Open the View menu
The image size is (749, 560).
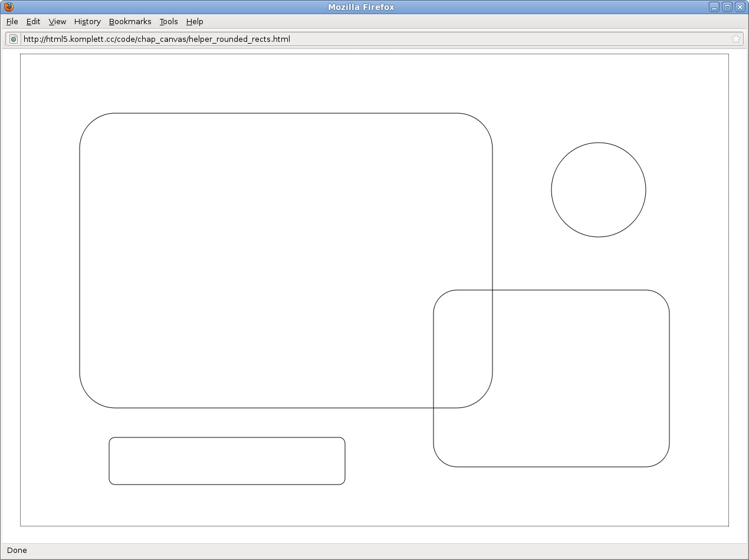pyautogui.click(x=57, y=21)
